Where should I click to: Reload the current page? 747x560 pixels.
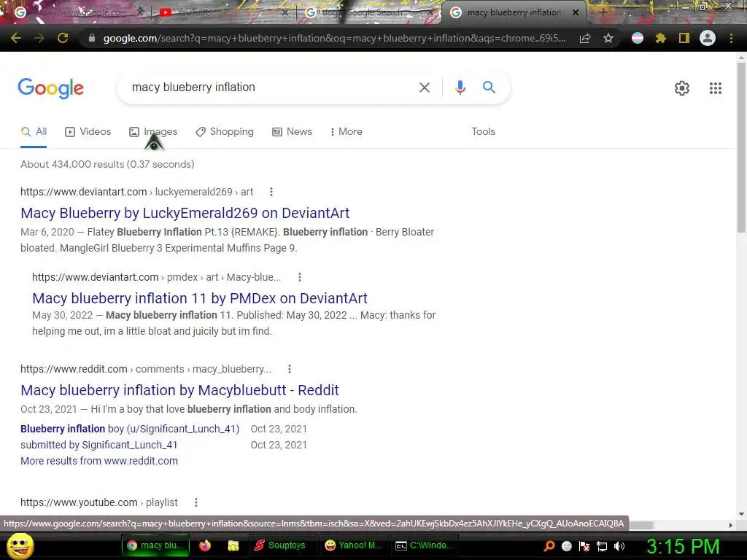[x=63, y=38]
